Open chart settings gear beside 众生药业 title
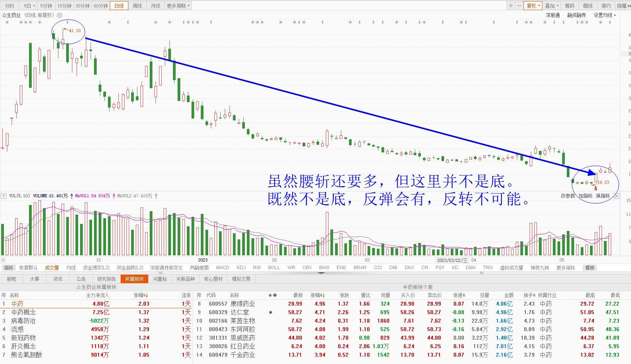This screenshot has width=631, height=364. point(60,15)
